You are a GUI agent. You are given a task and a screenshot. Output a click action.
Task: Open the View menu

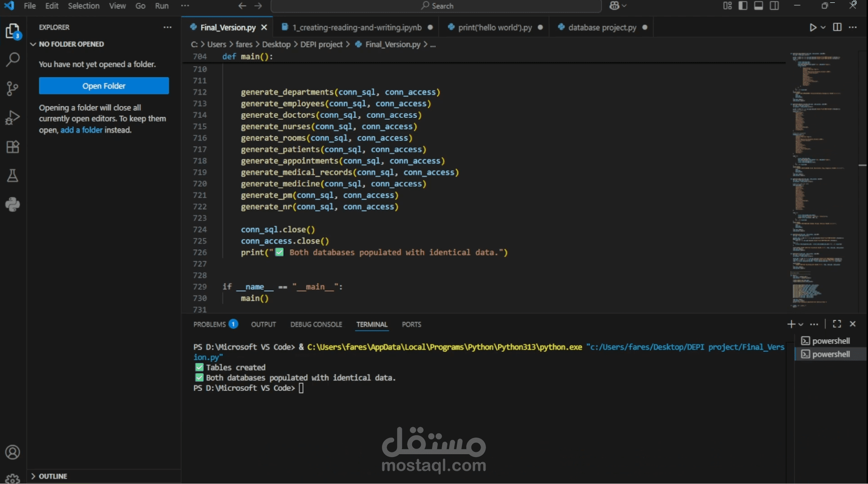pyautogui.click(x=117, y=6)
